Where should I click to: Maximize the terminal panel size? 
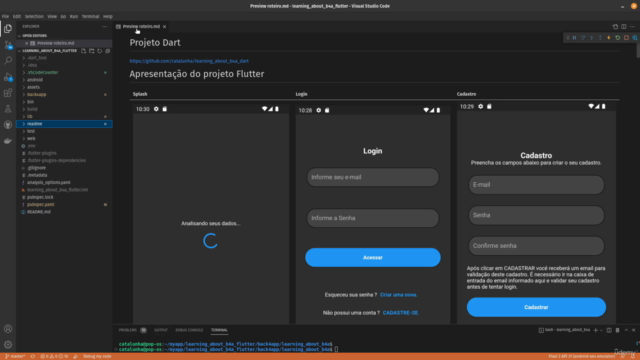coord(626,330)
